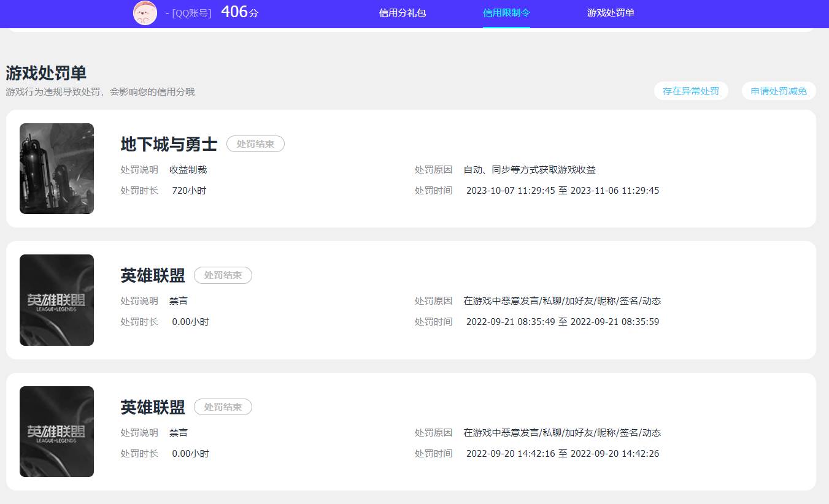Click the 禁言 penalty label in second record
This screenshot has width=829, height=504.
pos(178,300)
